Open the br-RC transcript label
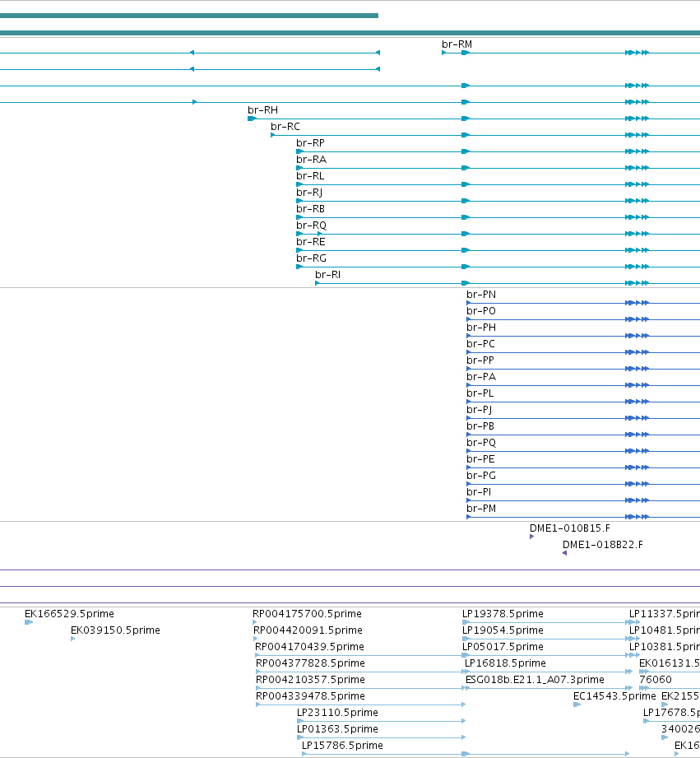This screenshot has height=758, width=700. 285,127
